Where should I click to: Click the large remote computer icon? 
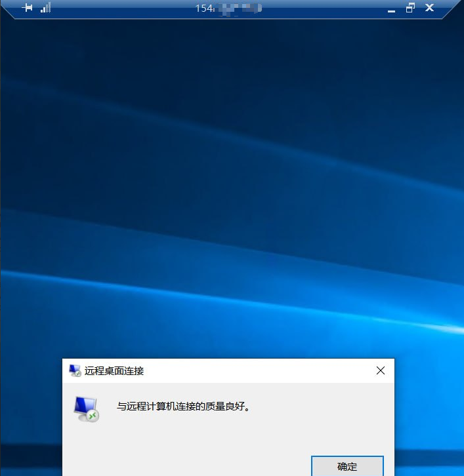point(86,409)
